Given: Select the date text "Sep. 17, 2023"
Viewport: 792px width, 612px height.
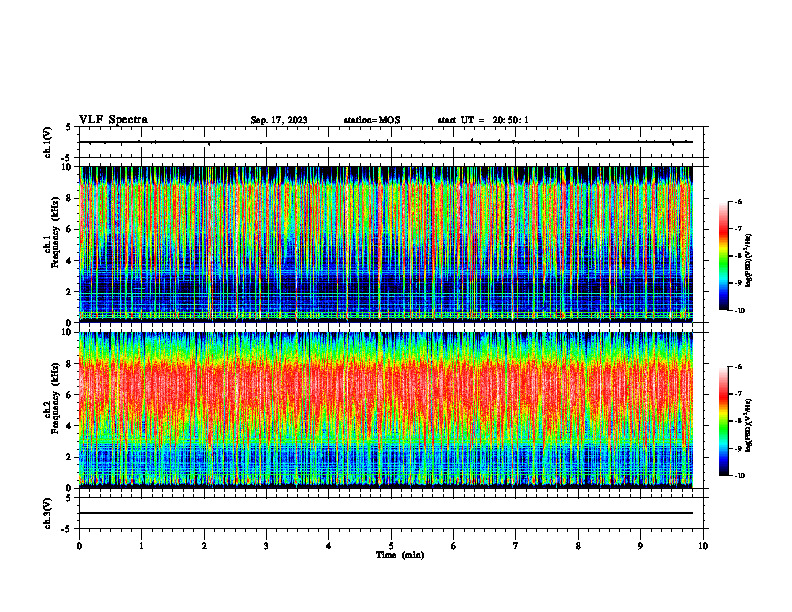Looking at the screenshot, I should point(279,120).
